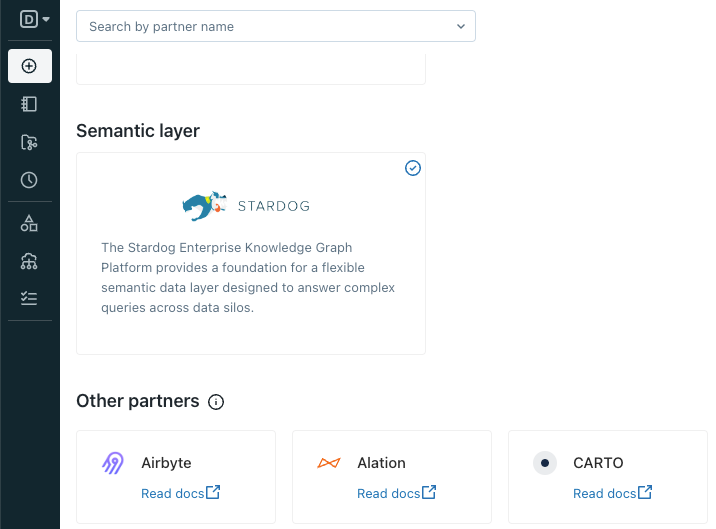Open the Repos icon in sidebar
This screenshot has width=716, height=529.
pyautogui.click(x=29, y=142)
